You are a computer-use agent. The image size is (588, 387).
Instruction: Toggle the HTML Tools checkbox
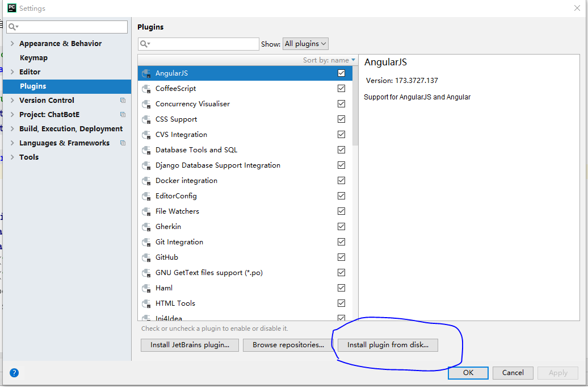[x=341, y=303]
